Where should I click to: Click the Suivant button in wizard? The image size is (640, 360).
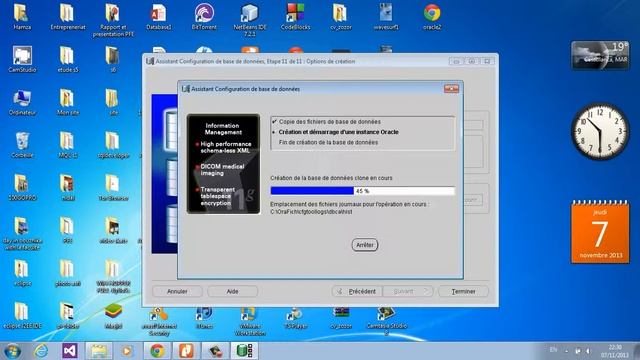[x=407, y=291]
